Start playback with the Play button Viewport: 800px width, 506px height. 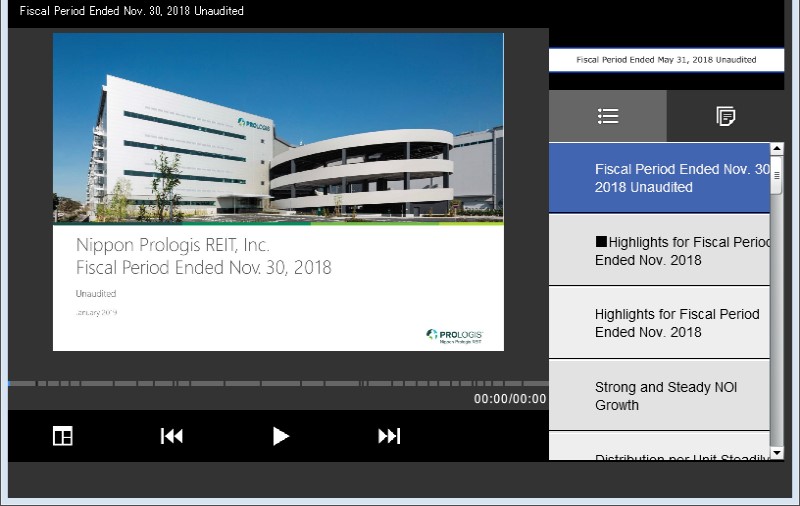281,436
